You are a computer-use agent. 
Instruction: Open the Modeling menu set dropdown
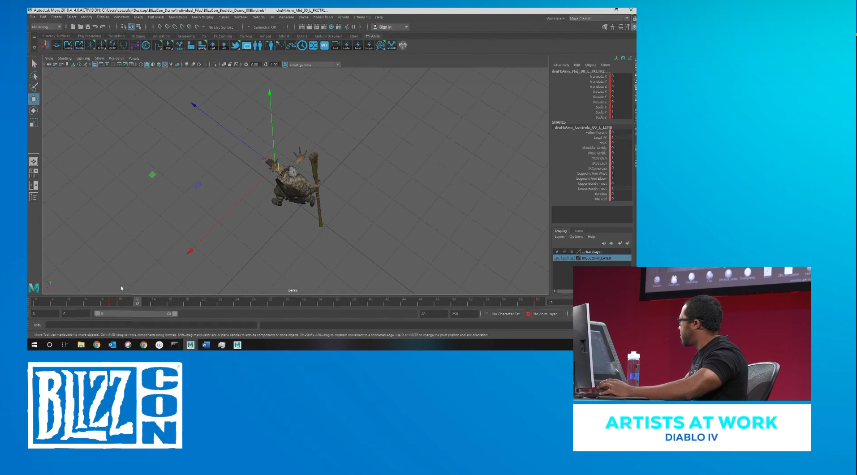[x=46, y=27]
